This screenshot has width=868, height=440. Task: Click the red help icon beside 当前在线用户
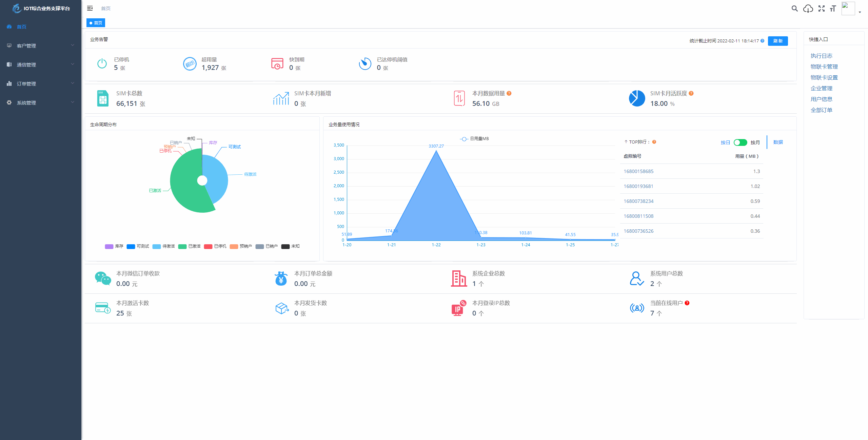[x=687, y=303]
